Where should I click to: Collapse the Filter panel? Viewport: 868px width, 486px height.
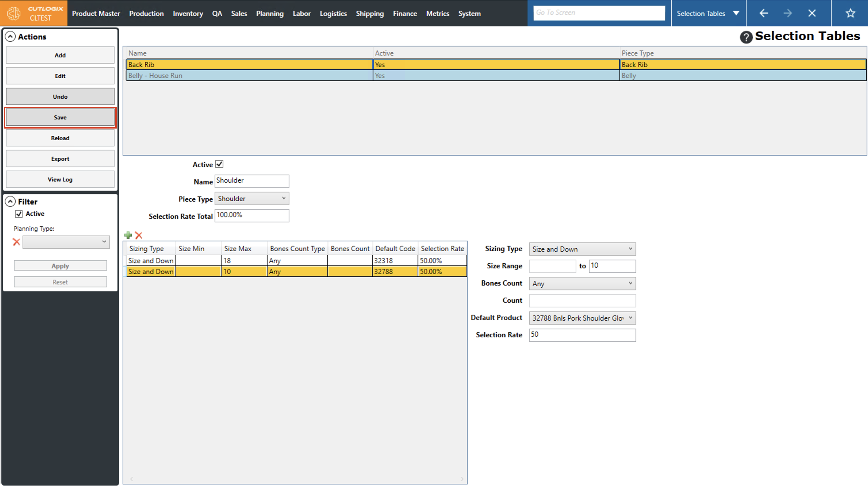[x=10, y=202]
